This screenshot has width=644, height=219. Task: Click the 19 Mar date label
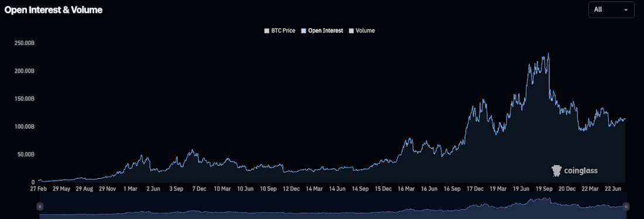click(x=498, y=189)
